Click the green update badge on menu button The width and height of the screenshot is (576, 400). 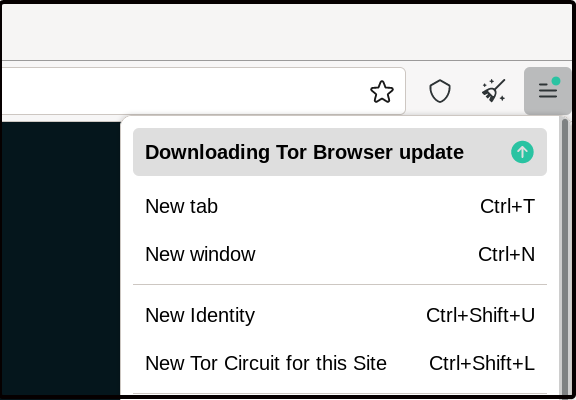(556, 81)
